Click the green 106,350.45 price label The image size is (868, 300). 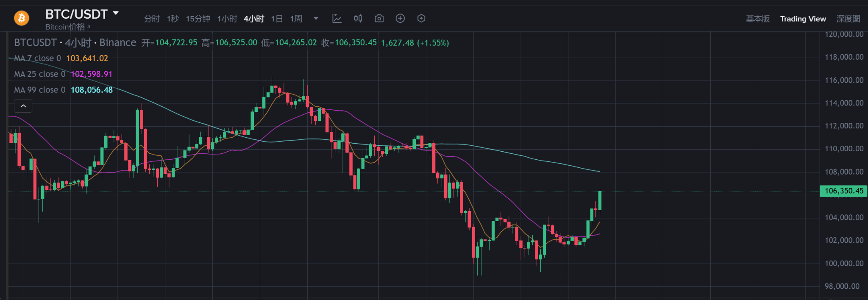pyautogui.click(x=843, y=191)
